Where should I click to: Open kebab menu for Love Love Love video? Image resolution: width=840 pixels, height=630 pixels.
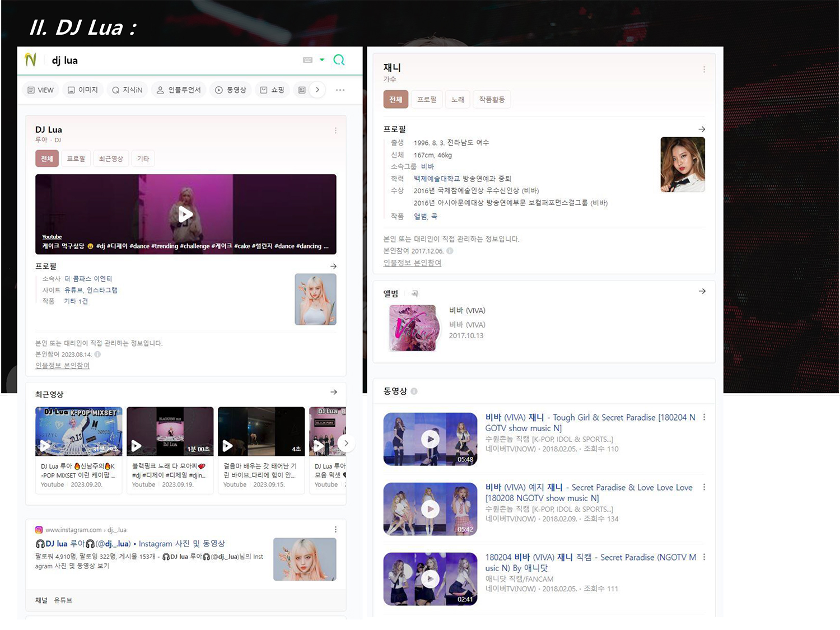704,487
